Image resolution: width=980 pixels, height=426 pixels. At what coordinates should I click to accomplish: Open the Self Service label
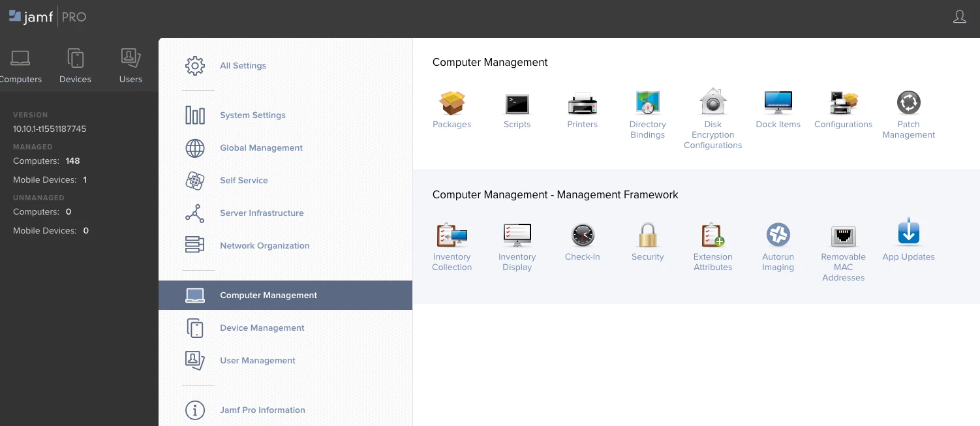coord(244,181)
